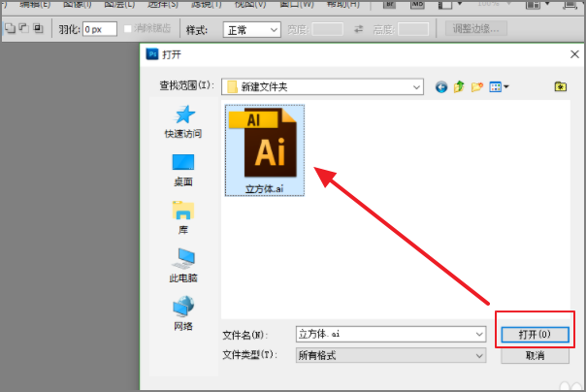Screen dimensions: 586x392
Task: Launch Mini Bridge with the Mb icon
Action: 417,4
